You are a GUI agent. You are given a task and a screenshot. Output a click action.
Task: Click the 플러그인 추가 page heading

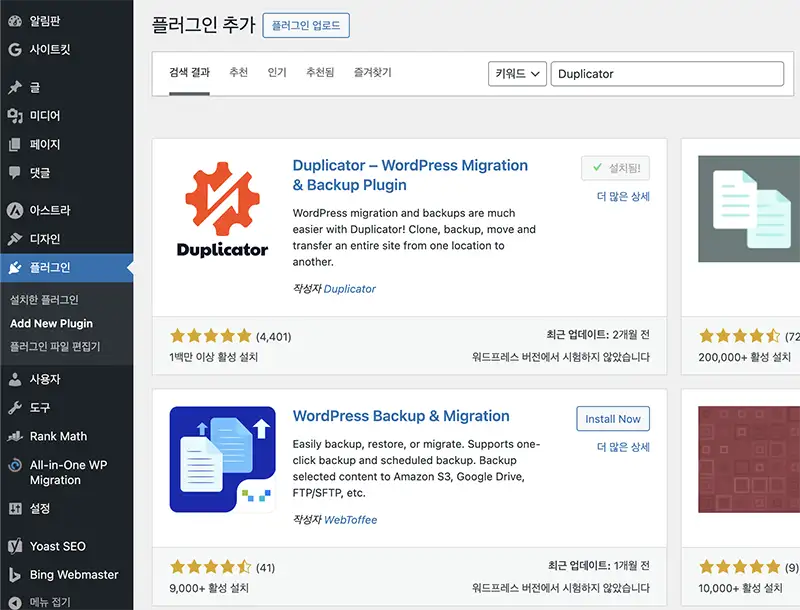(203, 25)
